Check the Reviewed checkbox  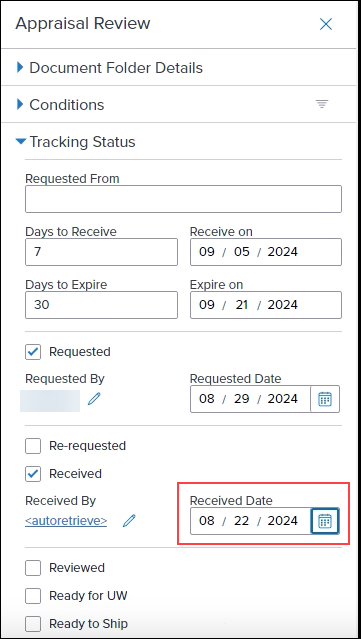tap(33, 568)
